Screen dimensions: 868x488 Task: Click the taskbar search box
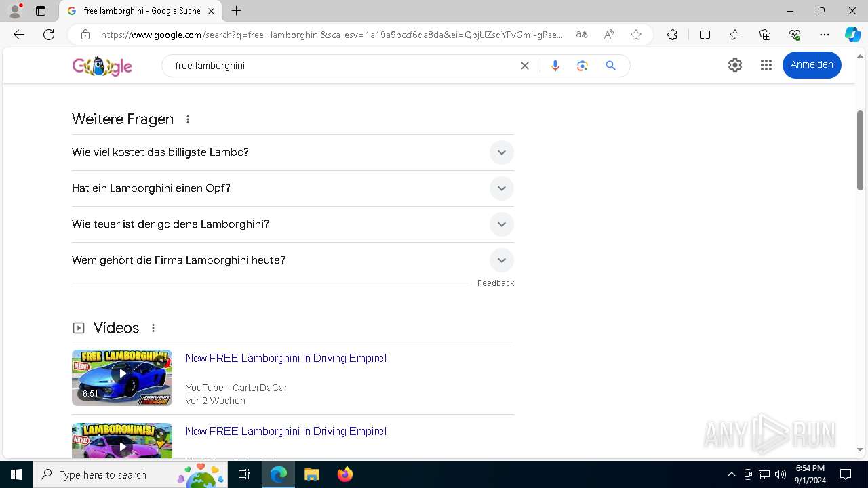coord(131,474)
